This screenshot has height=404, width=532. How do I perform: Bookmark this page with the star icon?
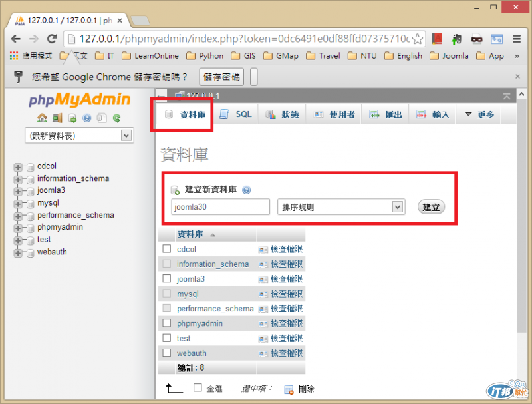point(418,39)
